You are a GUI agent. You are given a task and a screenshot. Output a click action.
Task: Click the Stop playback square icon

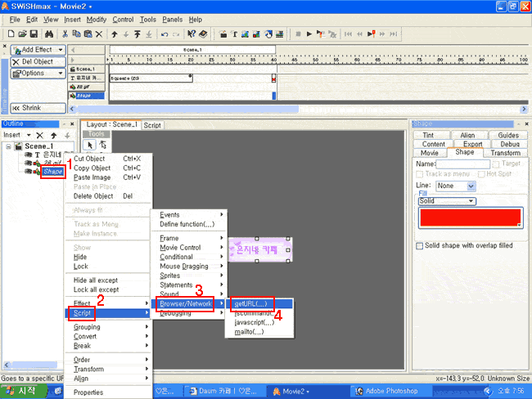pyautogui.click(x=298, y=34)
